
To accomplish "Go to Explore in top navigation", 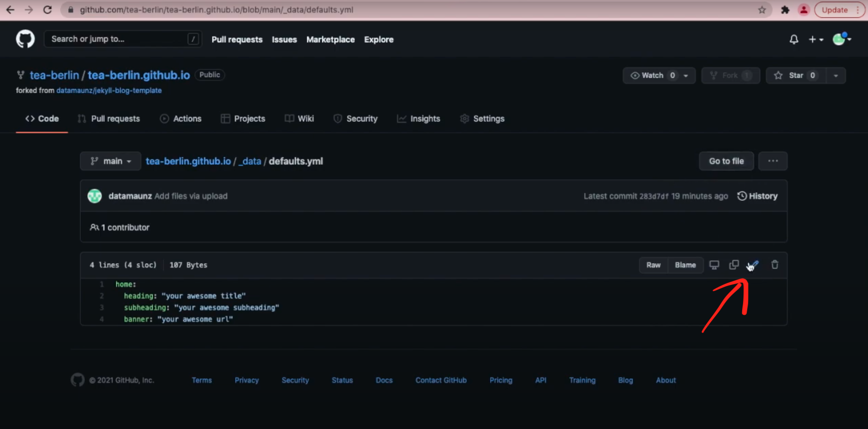I will pyautogui.click(x=379, y=40).
